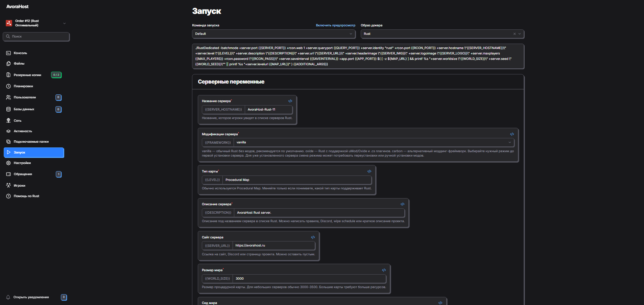
Task: Click the Network globe icon
Action: tap(8, 121)
